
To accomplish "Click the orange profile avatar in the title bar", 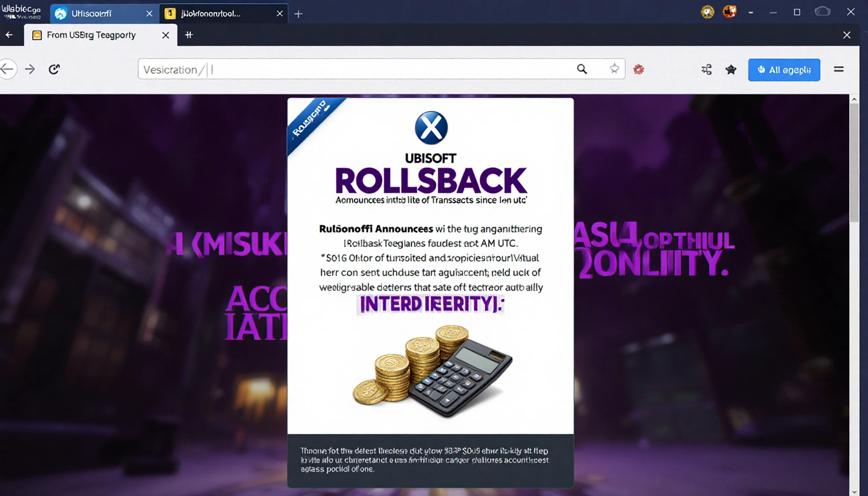I will [x=729, y=11].
